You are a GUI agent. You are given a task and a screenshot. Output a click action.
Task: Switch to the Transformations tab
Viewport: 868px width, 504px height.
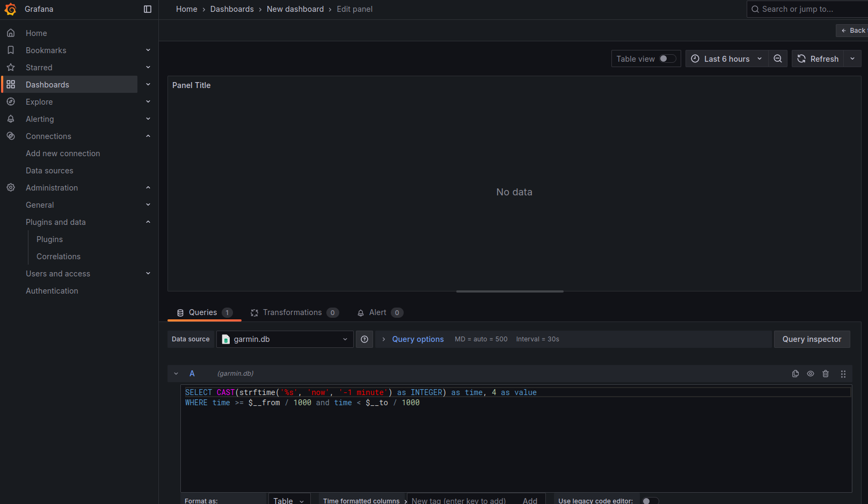295,312
